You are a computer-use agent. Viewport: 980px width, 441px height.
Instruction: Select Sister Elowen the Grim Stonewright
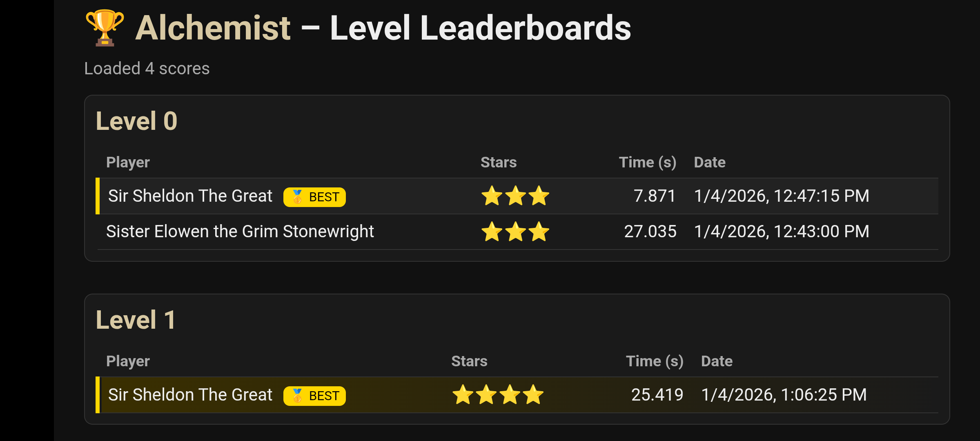pyautogui.click(x=240, y=232)
